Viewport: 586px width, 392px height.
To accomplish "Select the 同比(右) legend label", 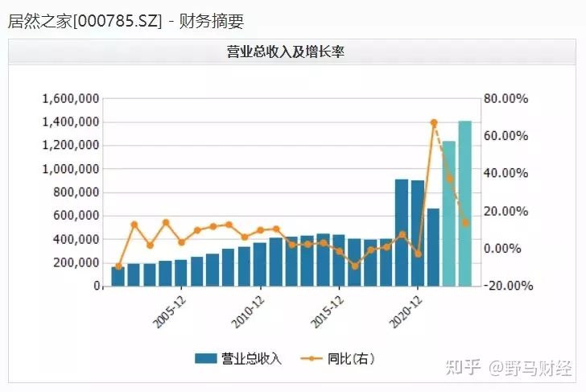I will 351,359.
